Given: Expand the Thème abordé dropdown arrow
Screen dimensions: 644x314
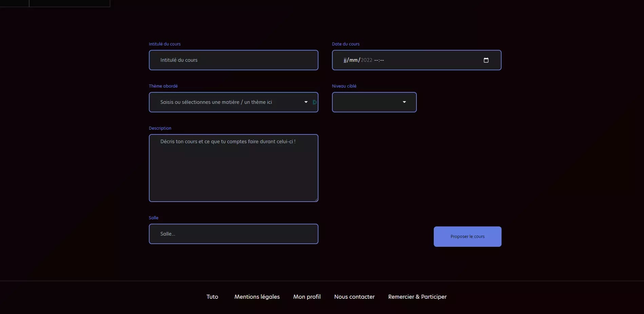Looking at the screenshot, I should pyautogui.click(x=306, y=102).
